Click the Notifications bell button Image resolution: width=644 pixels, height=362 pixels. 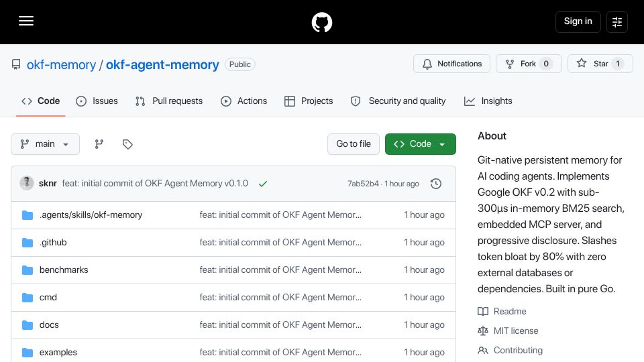pos(451,64)
